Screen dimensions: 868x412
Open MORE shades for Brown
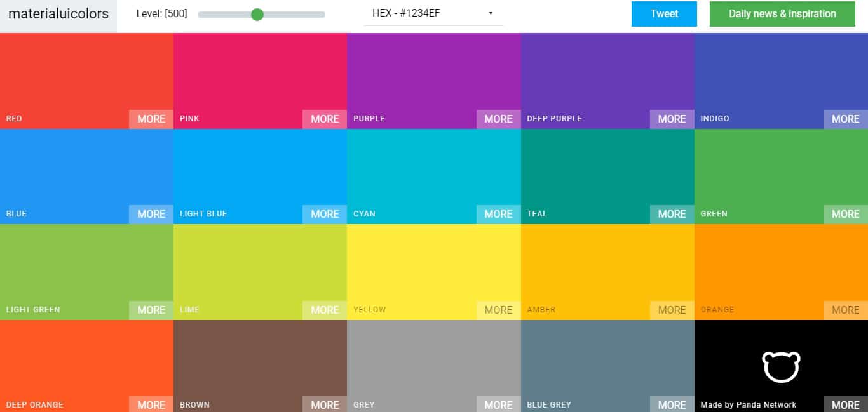coord(325,404)
